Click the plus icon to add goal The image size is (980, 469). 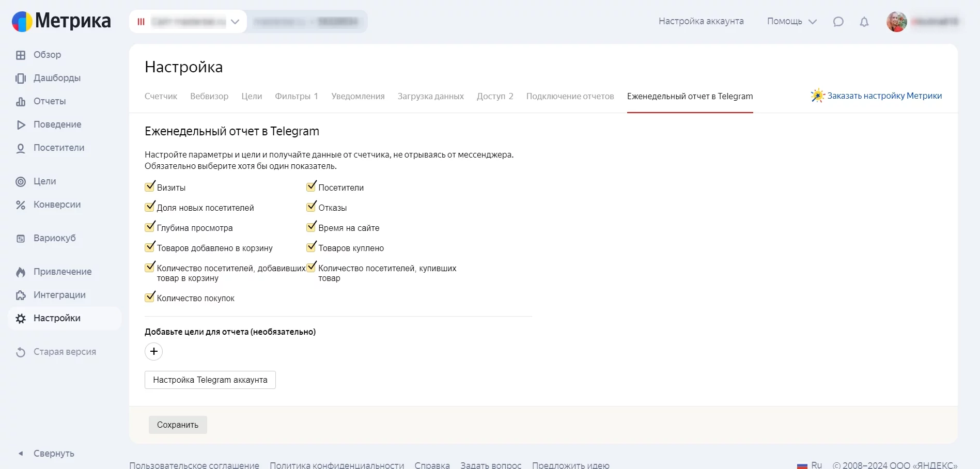coord(153,352)
